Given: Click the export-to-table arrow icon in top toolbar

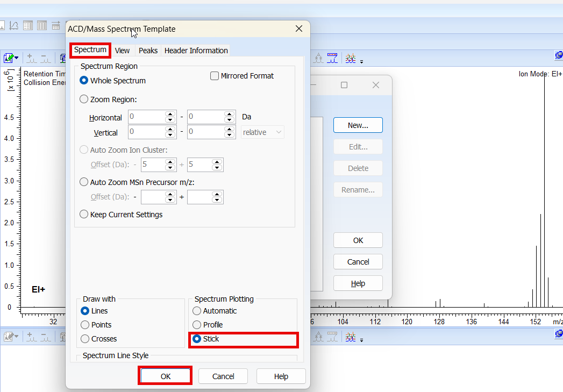Looking at the screenshot, I should click(56, 25).
